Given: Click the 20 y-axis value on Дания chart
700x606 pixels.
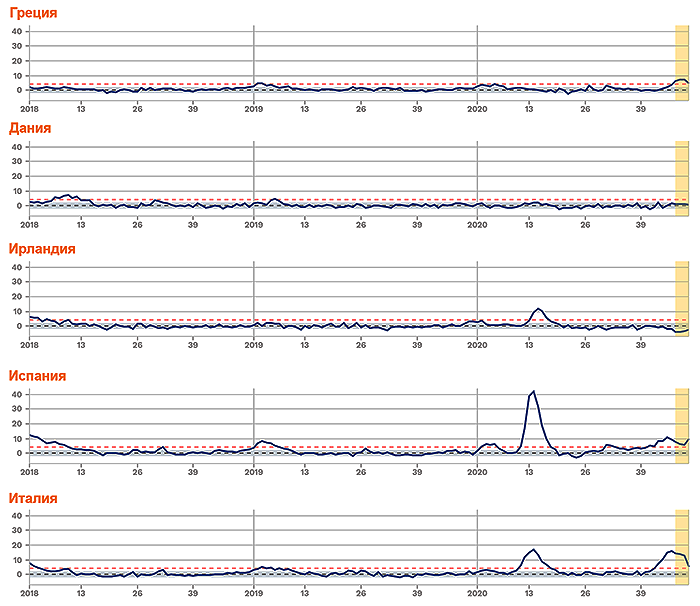Looking at the screenshot, I should click(17, 176).
